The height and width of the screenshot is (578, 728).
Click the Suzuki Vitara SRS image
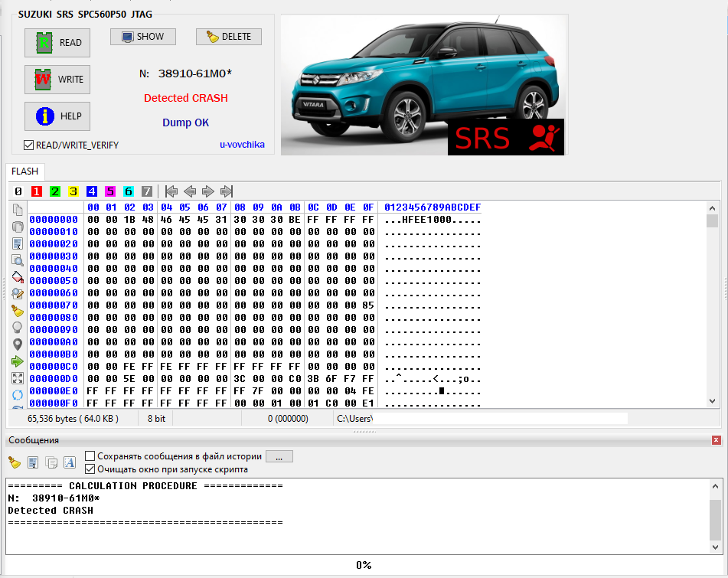coord(424,84)
